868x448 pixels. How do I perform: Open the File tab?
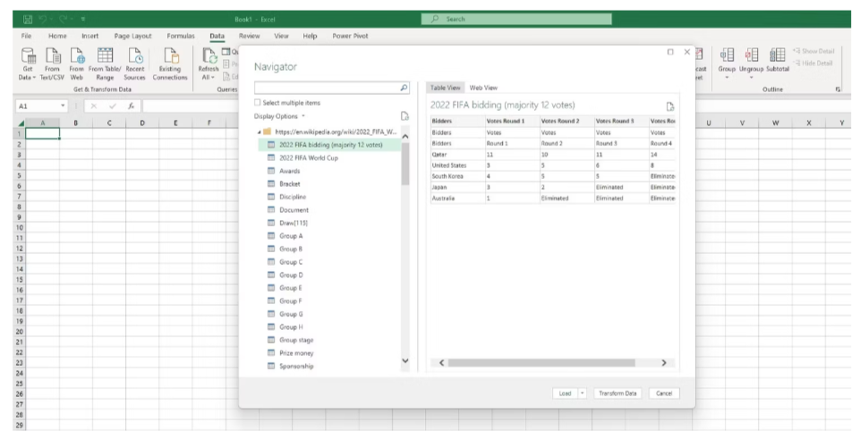pyautogui.click(x=26, y=36)
